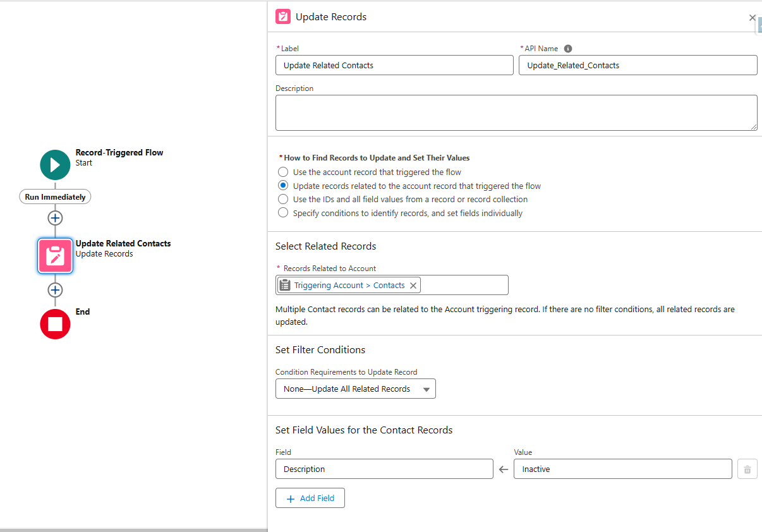Viewport: 762px width, 532px height.
Task: Click the API Name info icon
Action: coord(568,49)
